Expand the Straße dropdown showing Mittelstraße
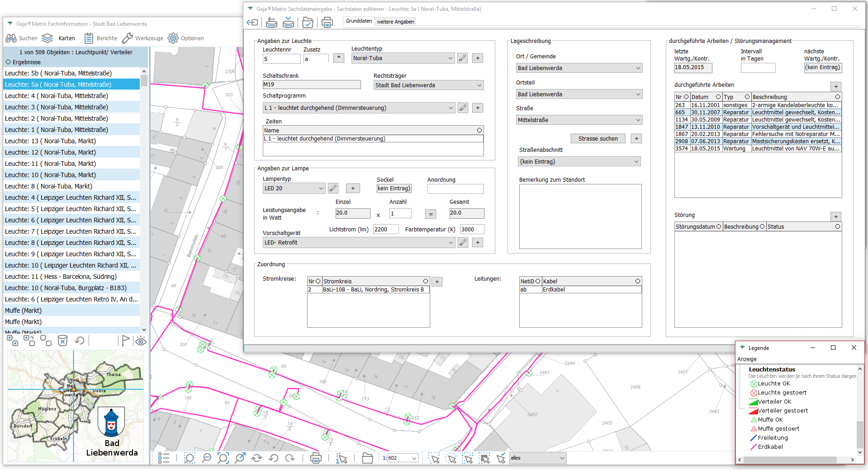Viewport: 868px width, 470px height. pyautogui.click(x=579, y=120)
